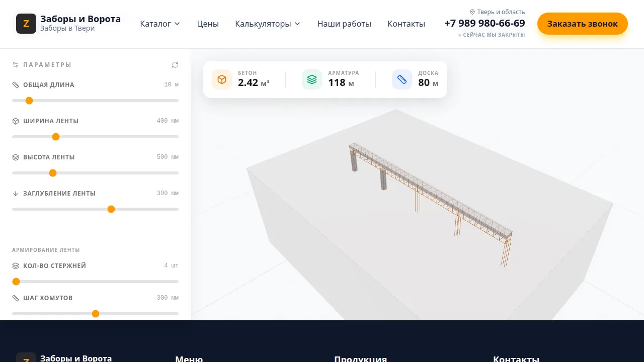Click the Сейчас мы закрыты status
The width and height of the screenshot is (644, 362).
click(x=492, y=35)
